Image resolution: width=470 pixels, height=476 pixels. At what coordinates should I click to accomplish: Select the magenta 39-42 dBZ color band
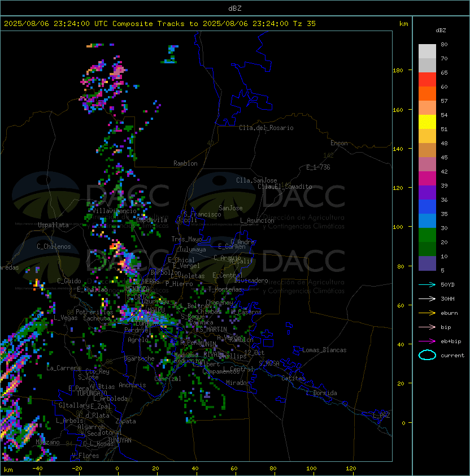pyautogui.click(x=427, y=179)
